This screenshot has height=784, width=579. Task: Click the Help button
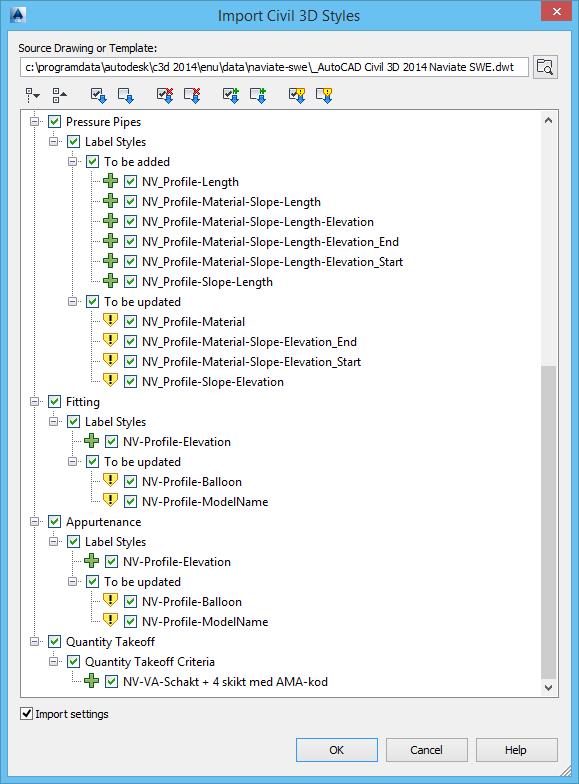coord(516,750)
